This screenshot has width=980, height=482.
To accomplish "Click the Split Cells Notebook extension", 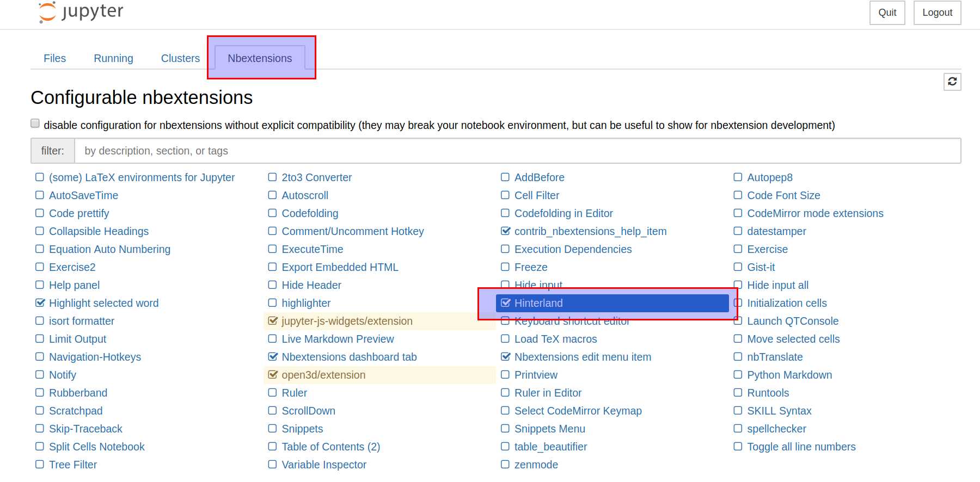I will tap(97, 447).
